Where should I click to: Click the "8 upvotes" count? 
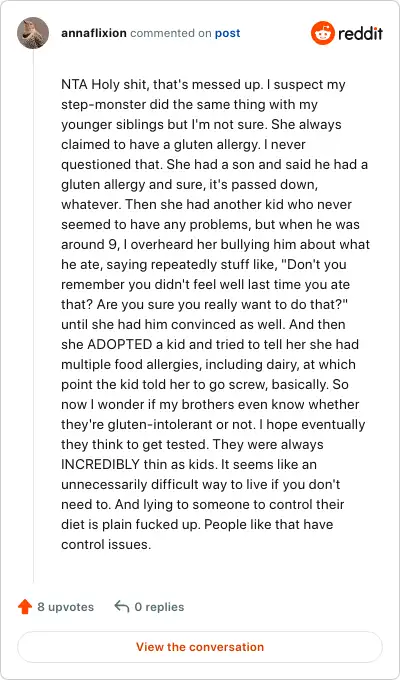tap(66, 607)
